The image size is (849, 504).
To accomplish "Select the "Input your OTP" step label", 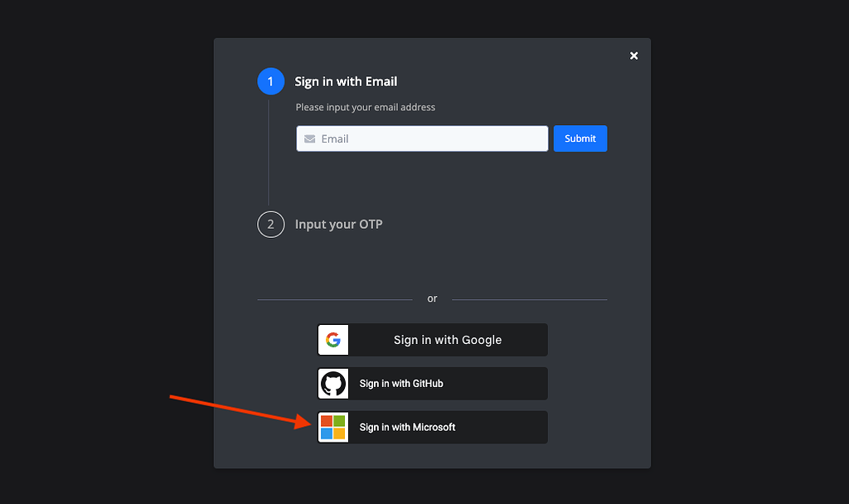I will (x=338, y=224).
